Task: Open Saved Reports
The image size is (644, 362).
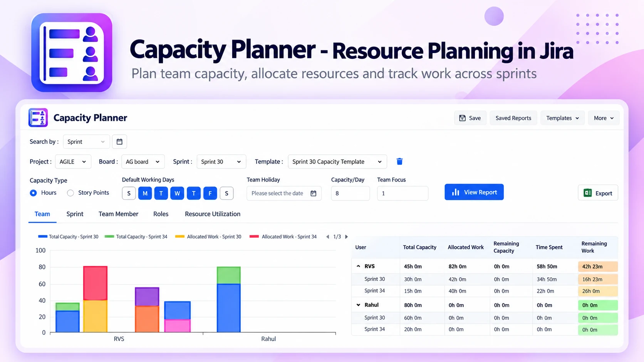Action: click(x=513, y=118)
